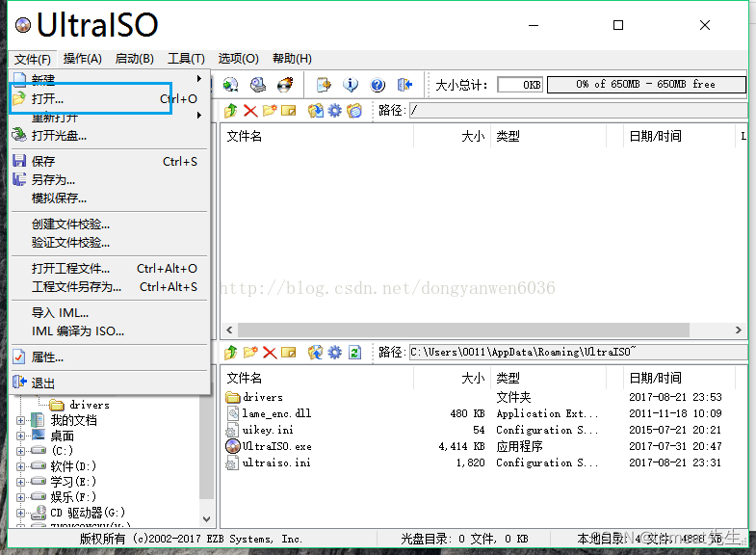The height and width of the screenshot is (555, 756).
Task: Click the up-folder icon in image pane toolbar
Action: click(x=231, y=111)
